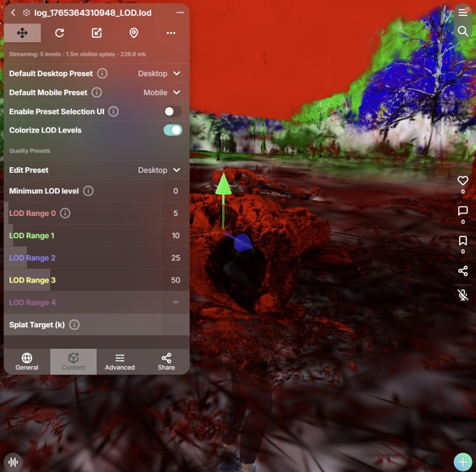The height and width of the screenshot is (472, 476).
Task: Open the three-dot more options menu
Action: pos(171,33)
